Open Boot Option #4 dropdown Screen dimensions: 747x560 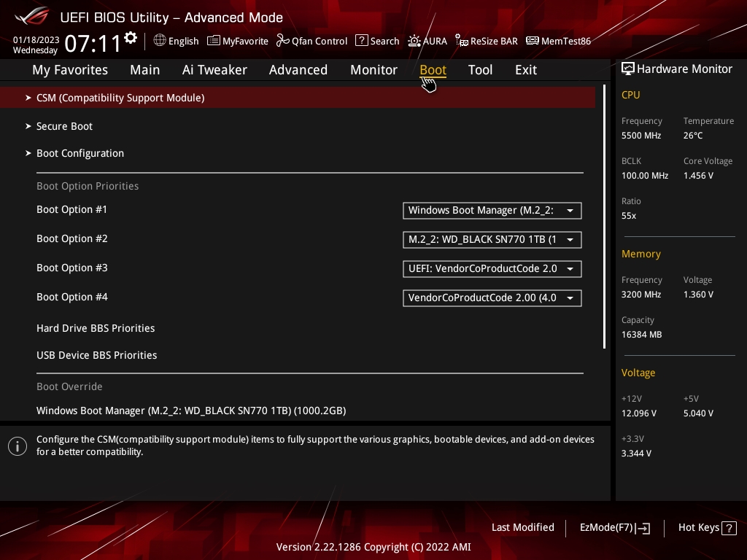pyautogui.click(x=492, y=297)
